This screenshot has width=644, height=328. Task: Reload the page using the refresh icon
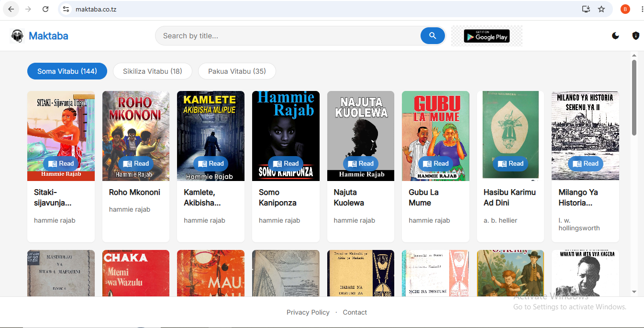(x=45, y=9)
